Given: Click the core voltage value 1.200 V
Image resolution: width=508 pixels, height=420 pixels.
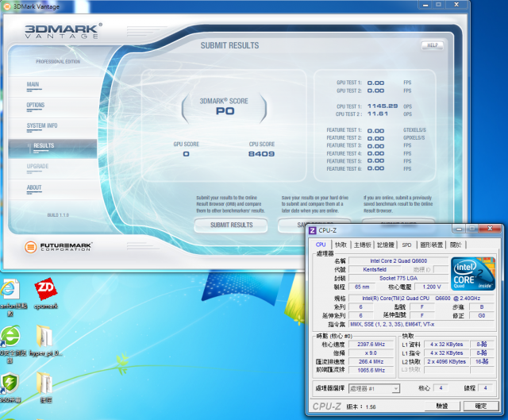Looking at the screenshot, I should 432,287.
